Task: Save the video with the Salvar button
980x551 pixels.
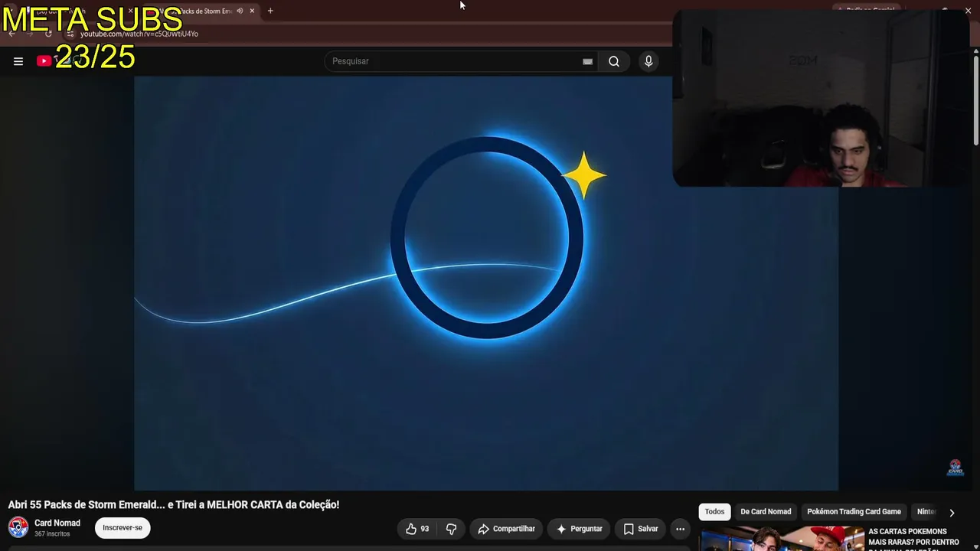Action: pos(641,529)
